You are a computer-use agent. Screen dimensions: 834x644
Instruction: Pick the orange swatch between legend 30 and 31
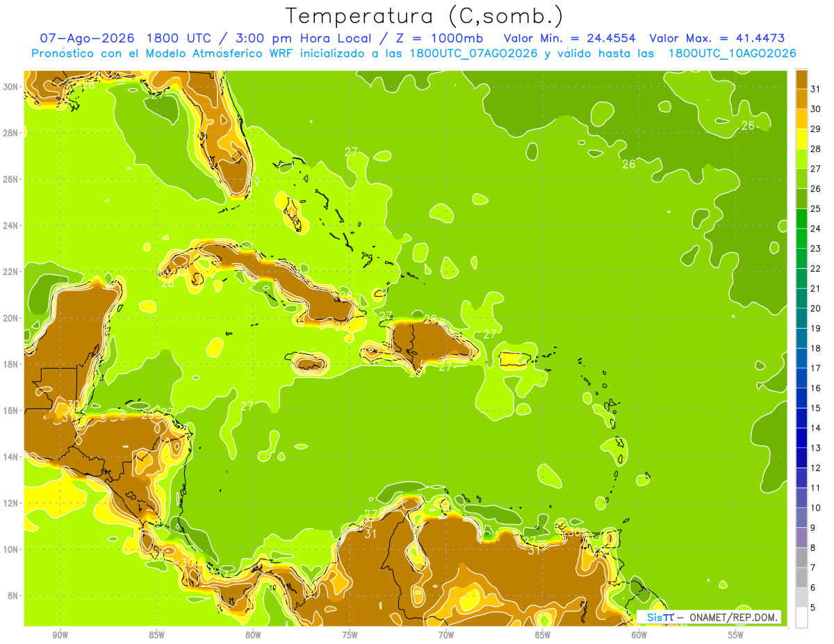coord(801,99)
